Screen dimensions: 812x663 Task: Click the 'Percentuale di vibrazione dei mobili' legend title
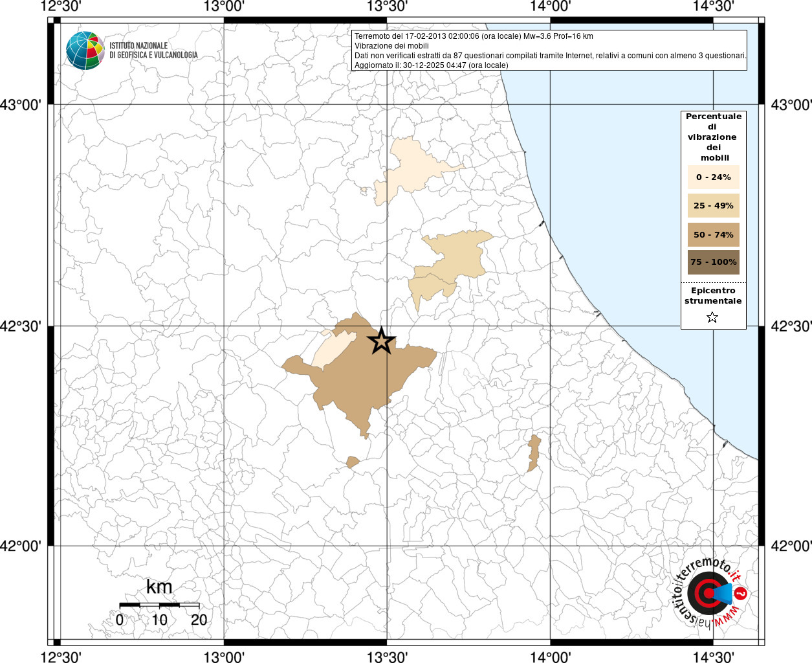click(x=714, y=137)
